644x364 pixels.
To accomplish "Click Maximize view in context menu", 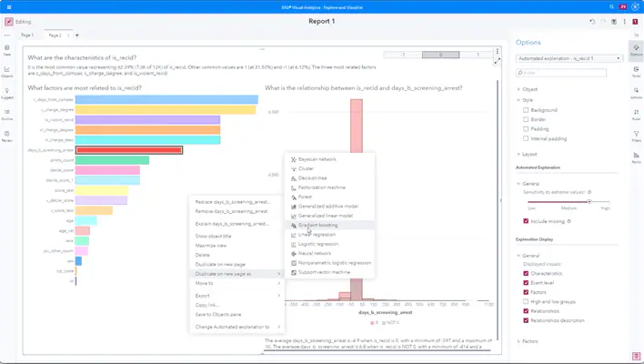I will click(x=237, y=246).
